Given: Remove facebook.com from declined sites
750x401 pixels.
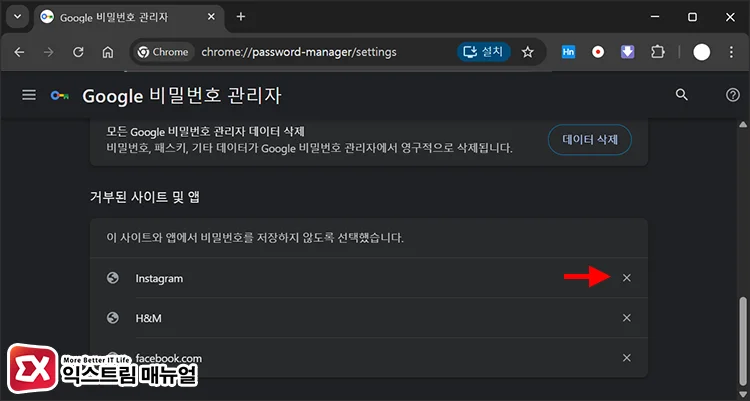Looking at the screenshot, I should (x=627, y=358).
